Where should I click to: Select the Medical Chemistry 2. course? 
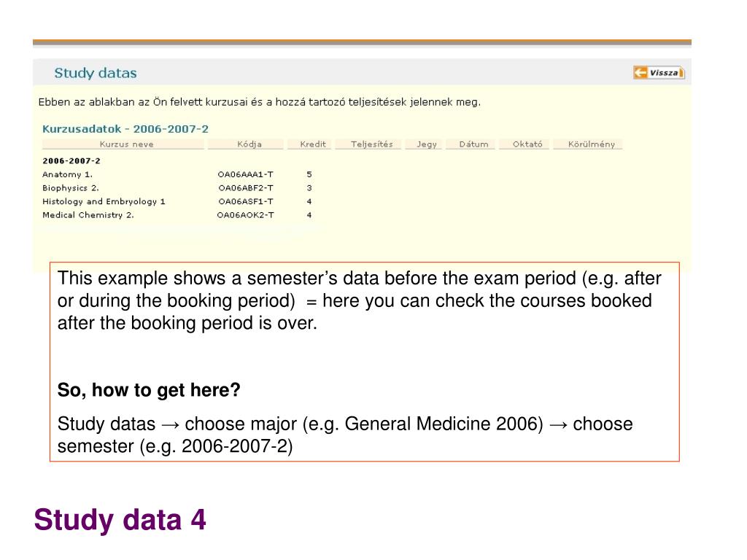click(88, 215)
